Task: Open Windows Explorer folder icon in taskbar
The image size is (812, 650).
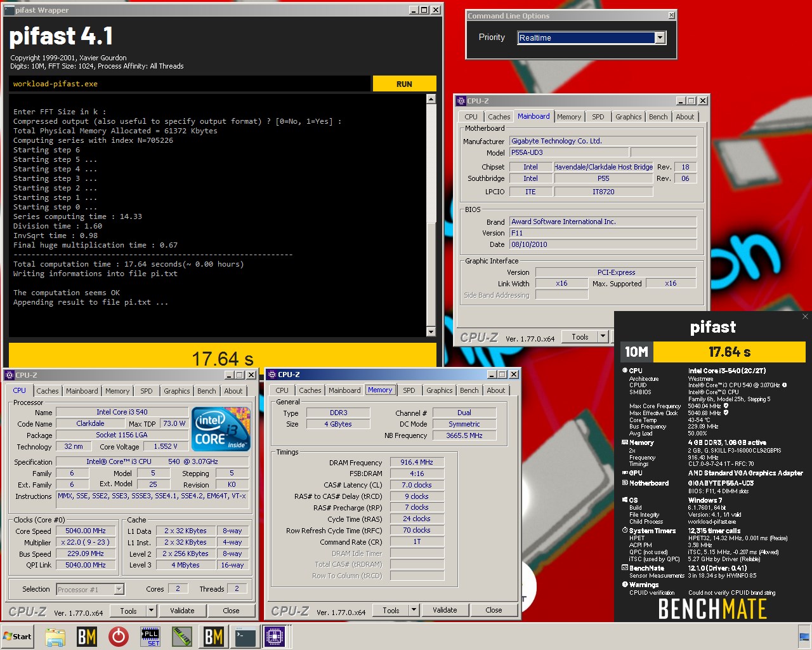Action: [x=55, y=637]
